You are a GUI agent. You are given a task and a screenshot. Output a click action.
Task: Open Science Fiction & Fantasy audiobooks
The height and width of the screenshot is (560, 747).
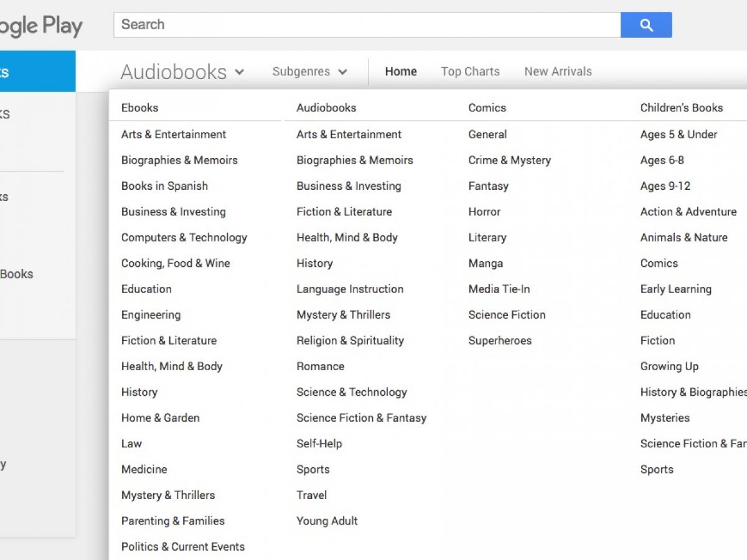pyautogui.click(x=361, y=418)
